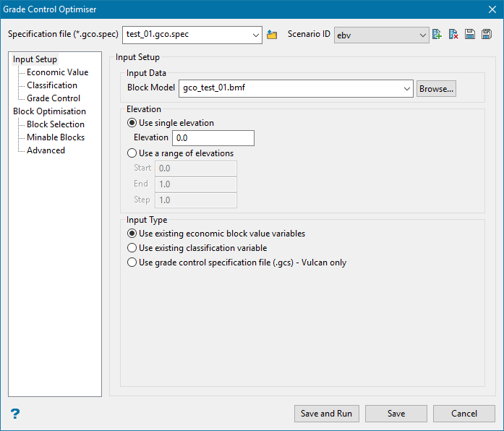Open the Scenario ID dropdown
Image resolution: width=504 pixels, height=431 pixels.
point(423,35)
